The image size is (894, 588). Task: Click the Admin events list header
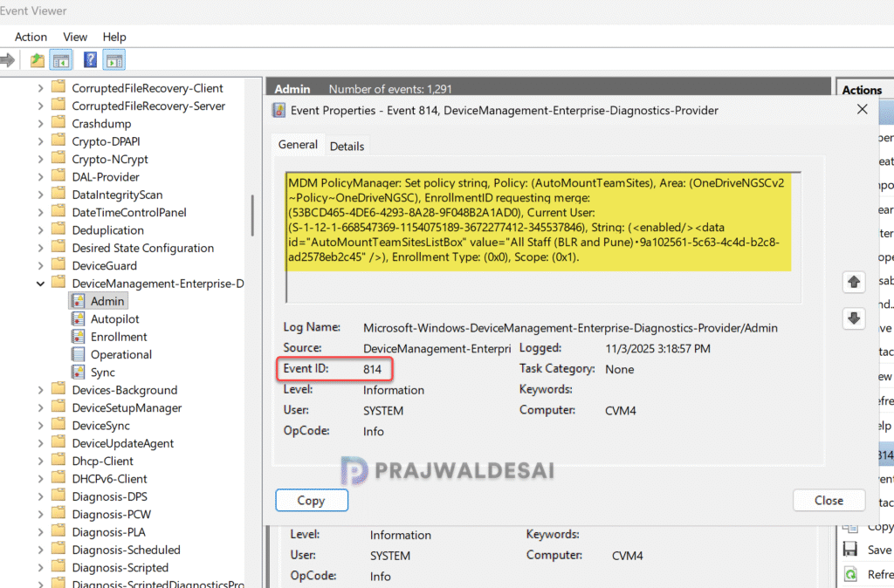pos(548,88)
